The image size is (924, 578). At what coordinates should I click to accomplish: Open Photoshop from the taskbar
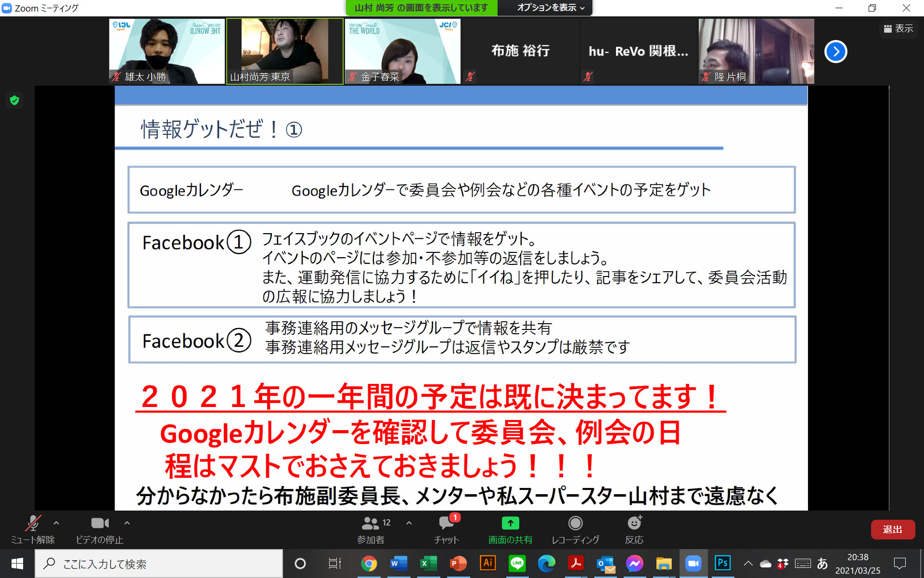click(722, 563)
